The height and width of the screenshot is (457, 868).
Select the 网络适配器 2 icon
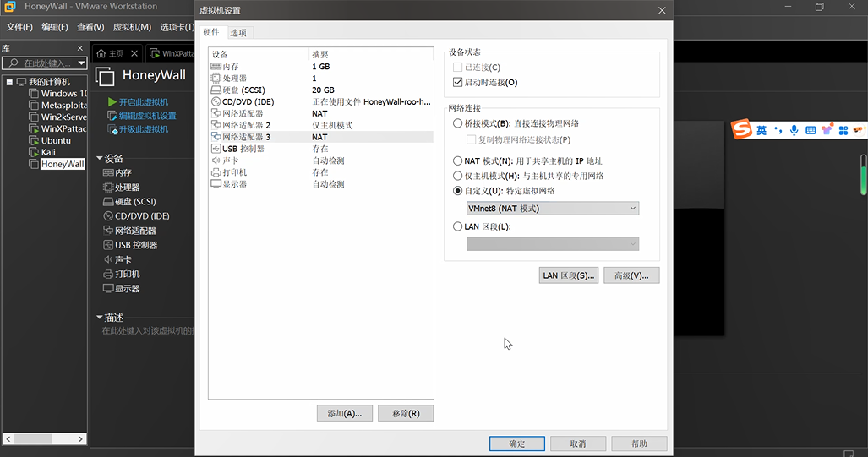pyautogui.click(x=216, y=125)
